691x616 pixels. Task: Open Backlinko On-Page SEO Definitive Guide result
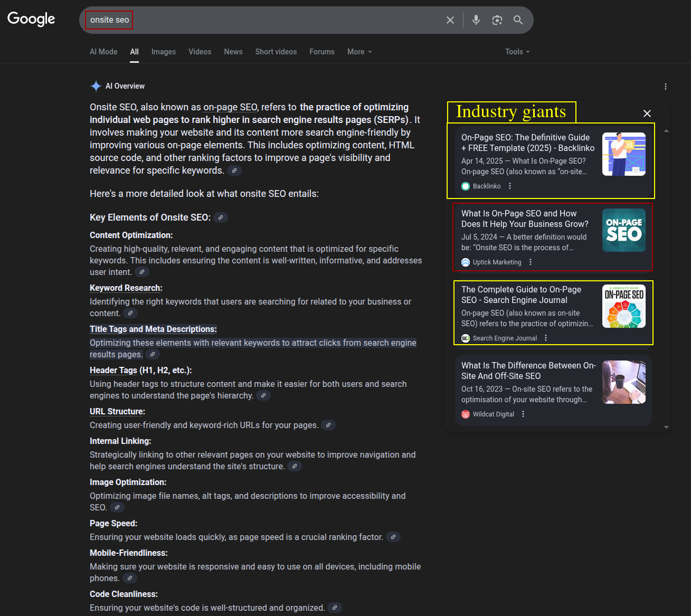click(527, 143)
